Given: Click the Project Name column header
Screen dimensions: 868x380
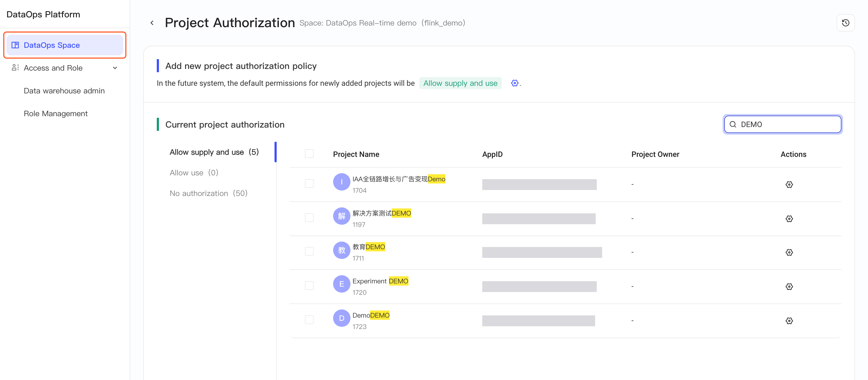Looking at the screenshot, I should pos(356,154).
